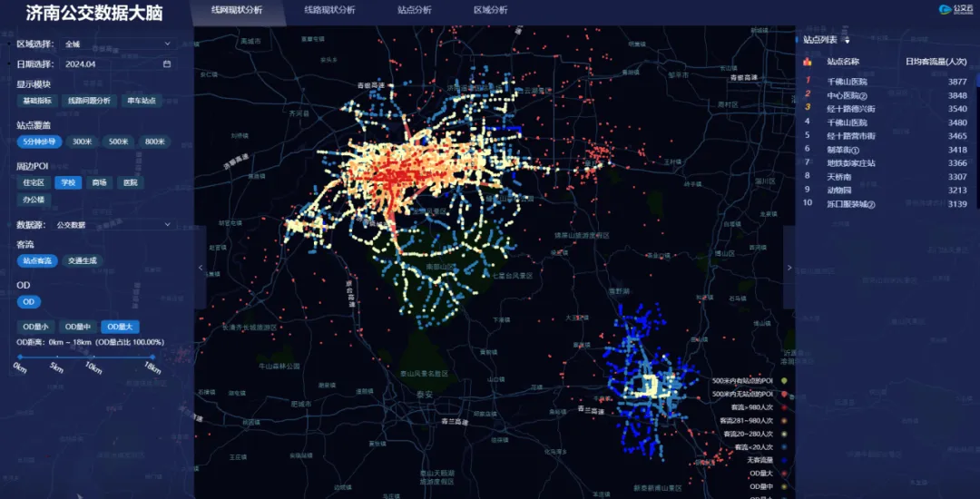The width and height of the screenshot is (980, 499).
Task: Click the 客流>980人次 legend dot
Action: (x=784, y=407)
